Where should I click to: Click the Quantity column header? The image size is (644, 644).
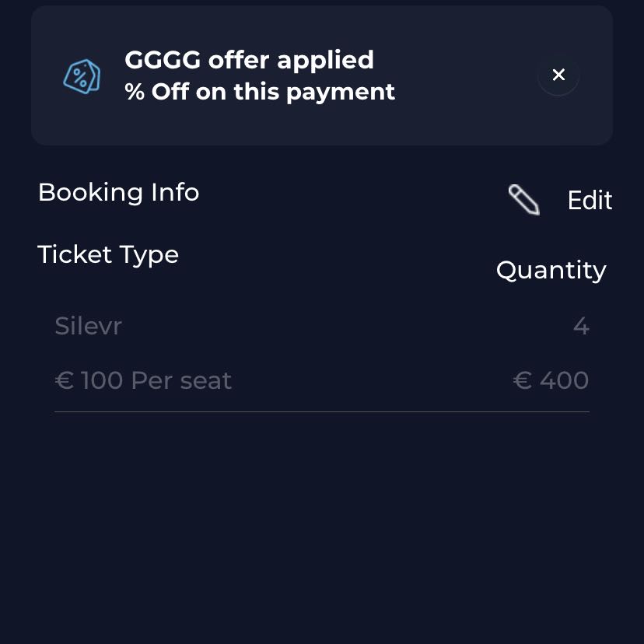pos(551,270)
